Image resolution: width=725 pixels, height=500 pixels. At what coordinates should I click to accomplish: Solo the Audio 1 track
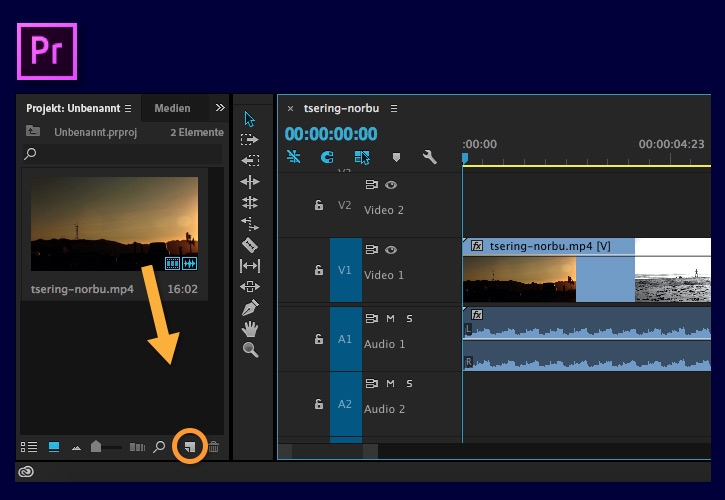point(409,318)
